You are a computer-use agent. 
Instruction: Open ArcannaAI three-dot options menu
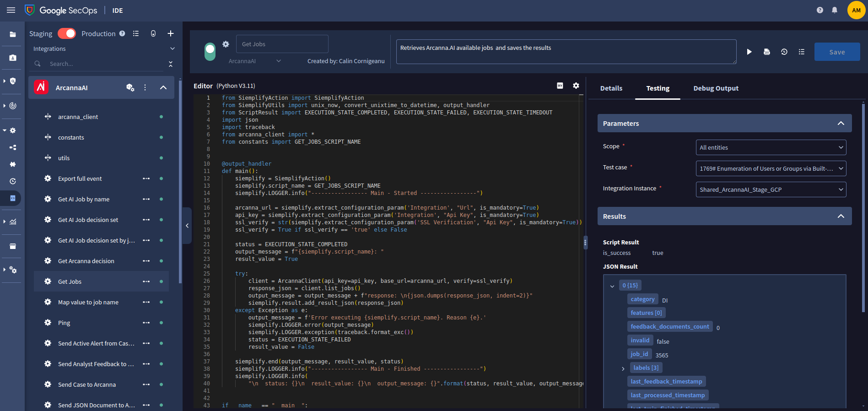point(145,87)
